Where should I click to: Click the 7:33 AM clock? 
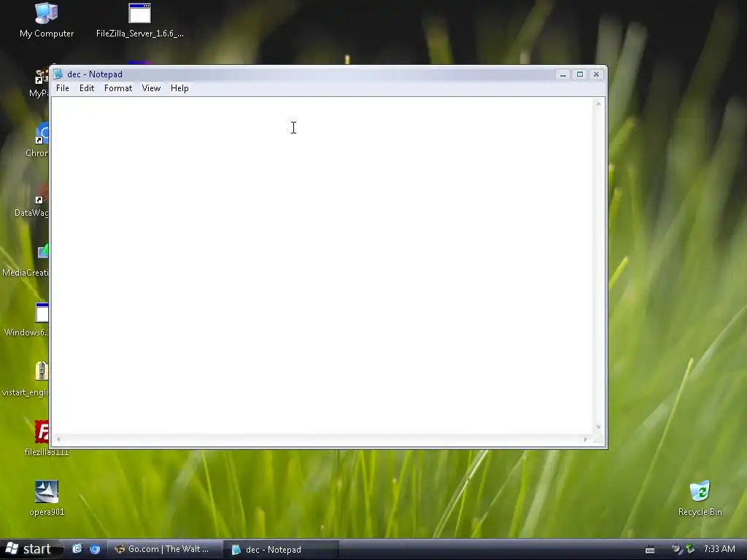[x=719, y=549]
